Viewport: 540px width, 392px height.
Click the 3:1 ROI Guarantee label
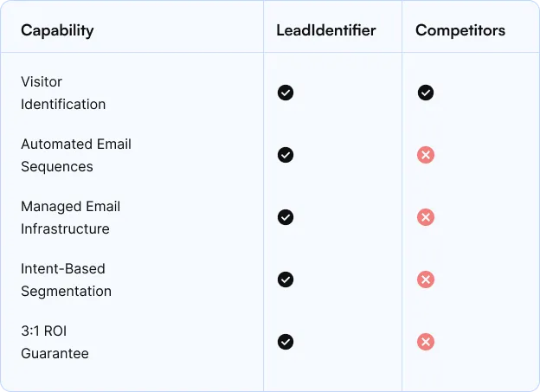(55, 342)
